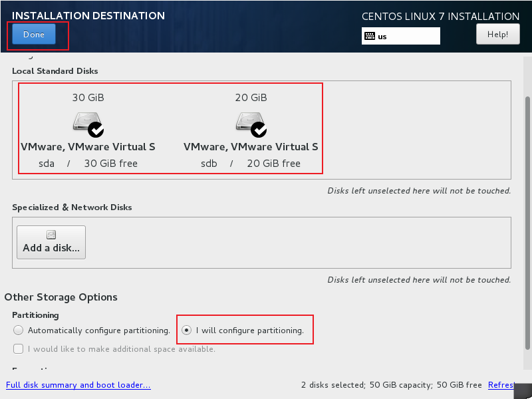
Task: Click the blue Done button
Action: 34,35
